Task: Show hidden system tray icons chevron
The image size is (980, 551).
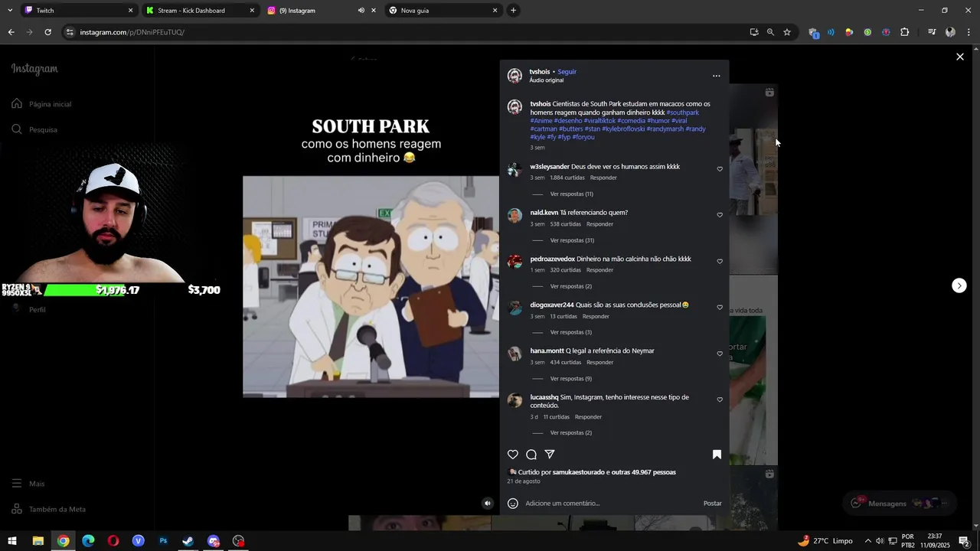Action: coord(867,541)
